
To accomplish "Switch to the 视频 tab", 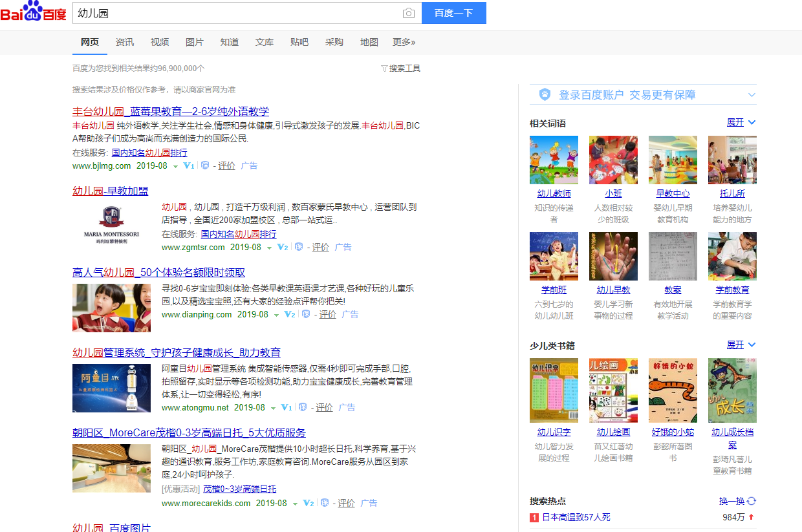I will 160,42.
